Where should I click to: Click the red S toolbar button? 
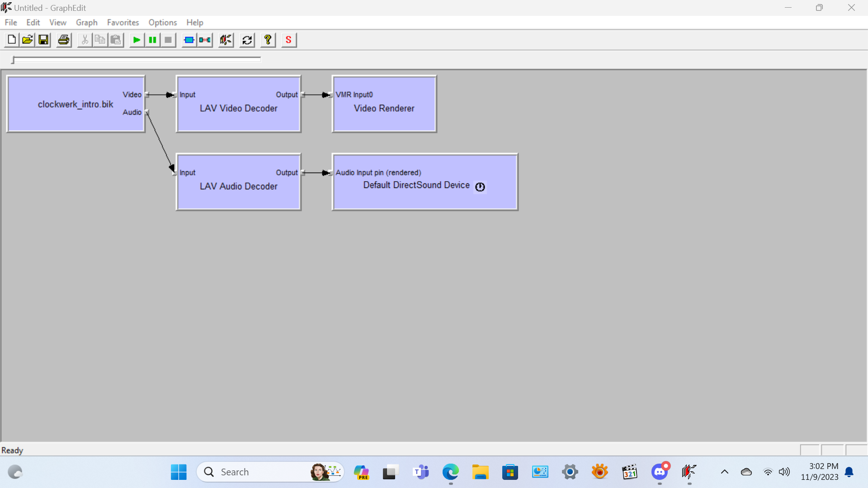click(x=288, y=40)
